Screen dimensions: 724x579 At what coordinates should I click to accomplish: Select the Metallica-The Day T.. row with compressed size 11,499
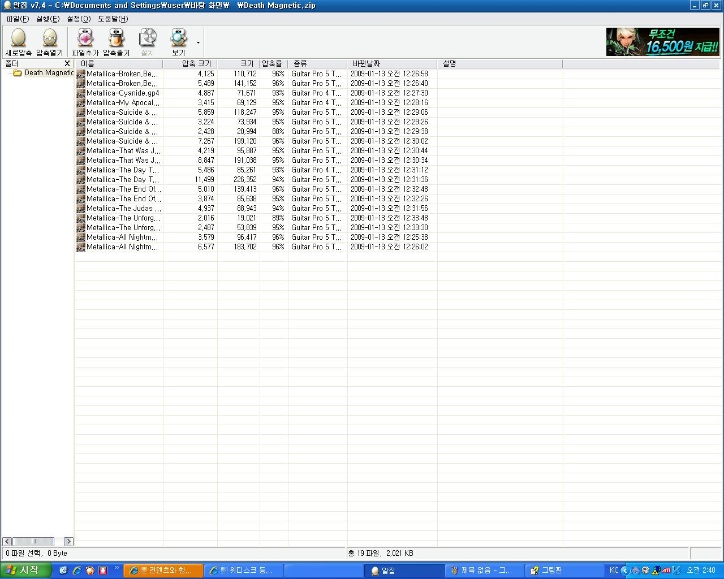256,179
